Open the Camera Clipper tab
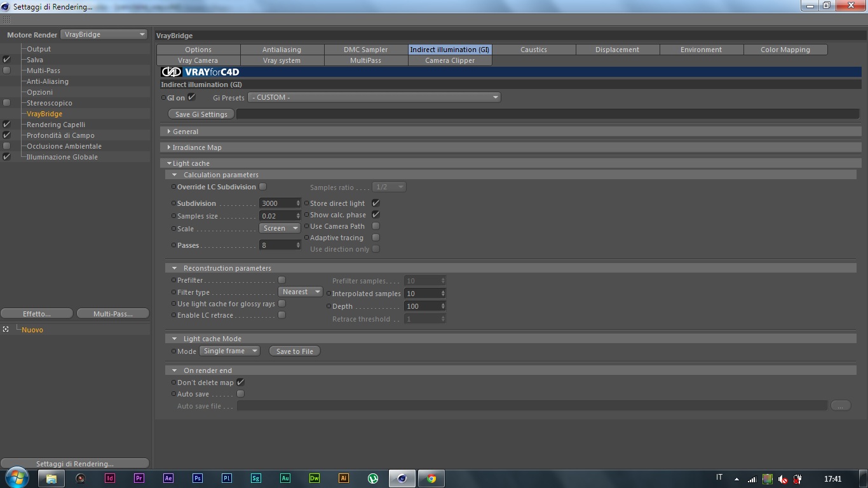The height and width of the screenshot is (488, 868). click(x=450, y=60)
